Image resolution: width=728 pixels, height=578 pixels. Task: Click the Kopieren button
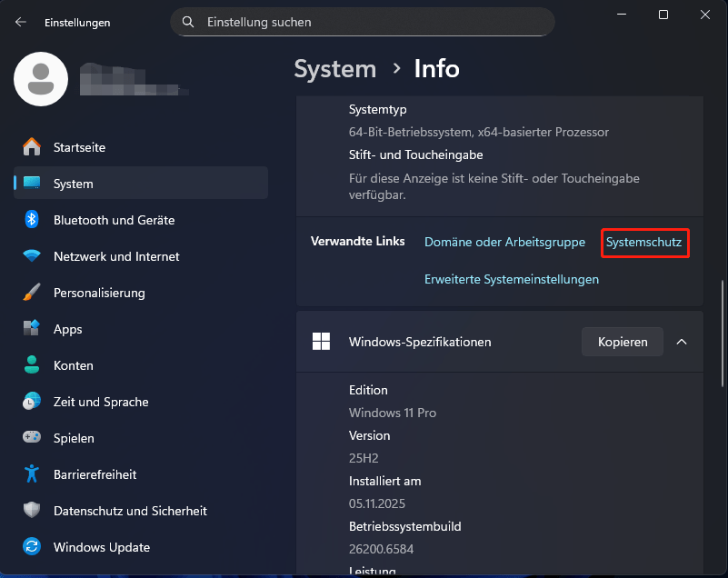(x=623, y=342)
